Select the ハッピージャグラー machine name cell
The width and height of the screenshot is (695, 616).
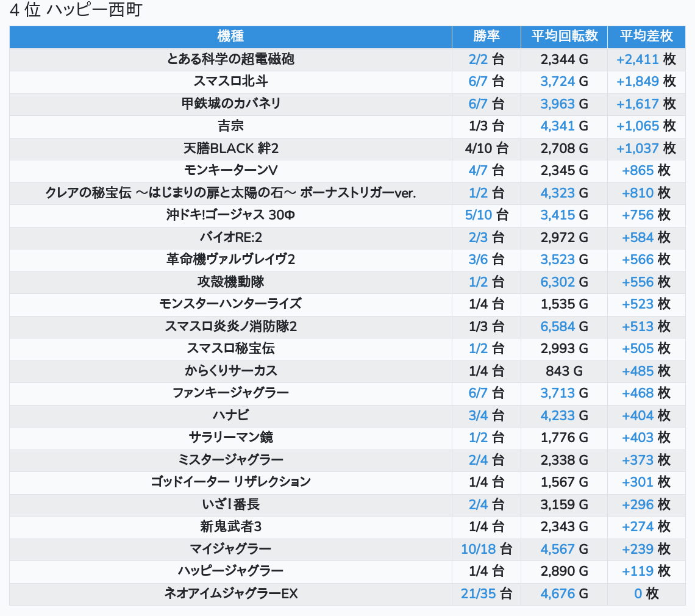coord(230,571)
